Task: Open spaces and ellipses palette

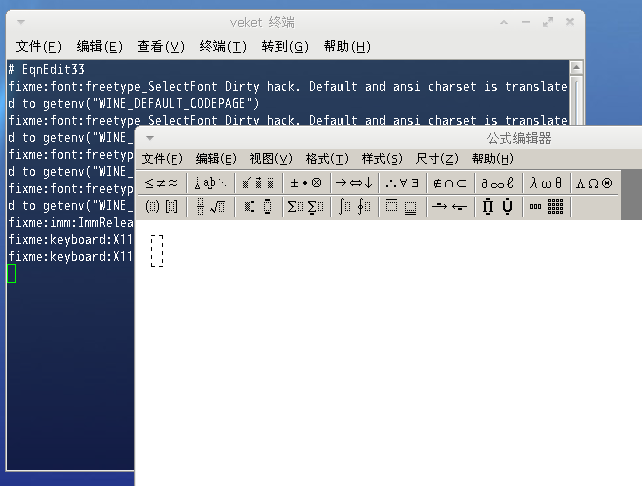Action: pos(210,183)
